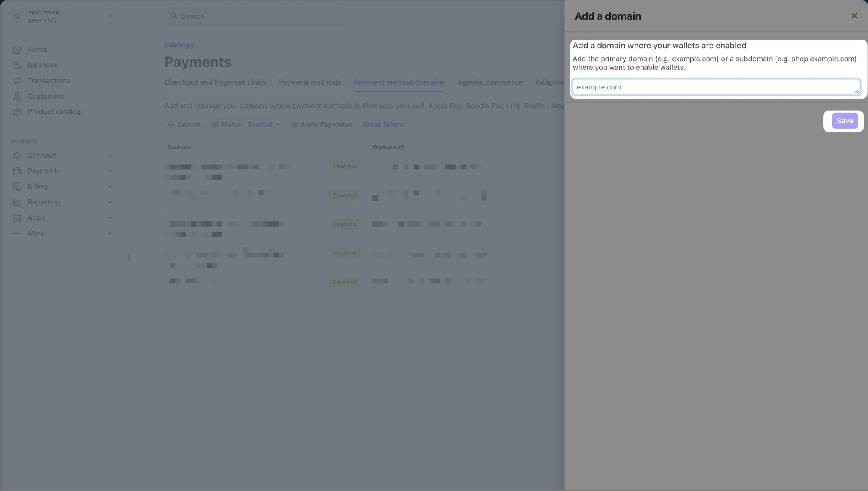This screenshot has width=868, height=491.
Task: Switch to Payment methods tab
Action: coord(309,82)
